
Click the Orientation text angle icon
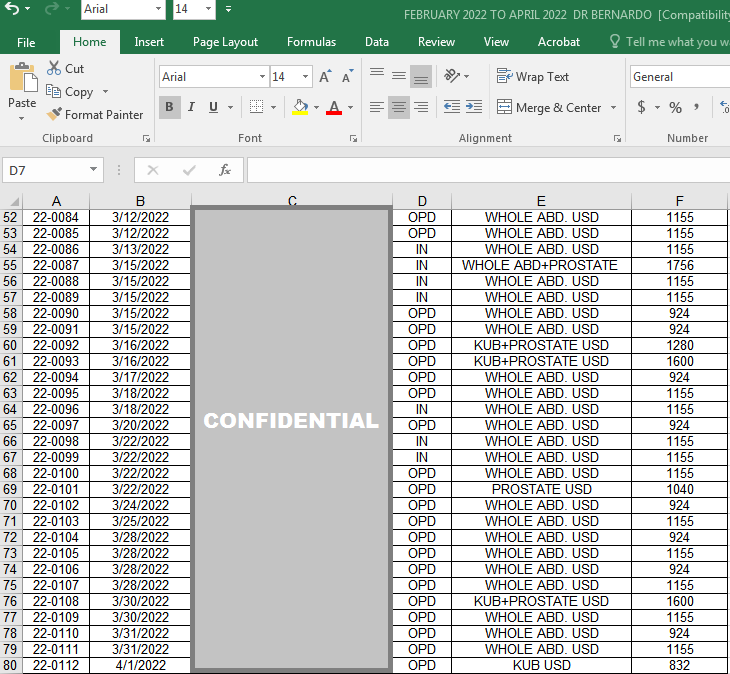coord(453,76)
